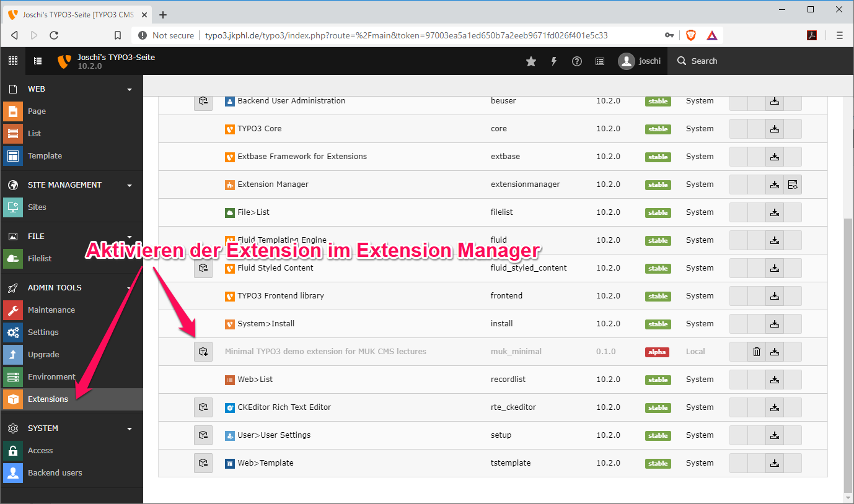Open the Maintenance module in Admin Tools
Image resolution: width=854 pixels, height=504 pixels.
coord(51,310)
